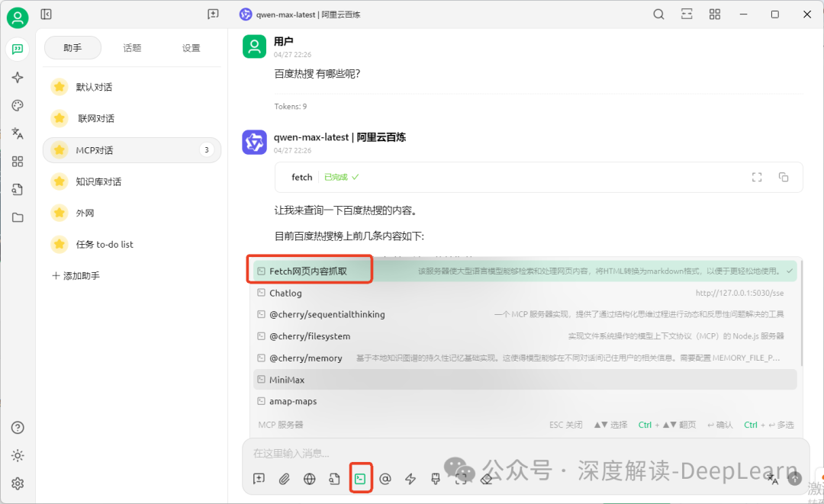Open the knowledge base icon in sidebar
The image size is (824, 504).
click(x=18, y=190)
